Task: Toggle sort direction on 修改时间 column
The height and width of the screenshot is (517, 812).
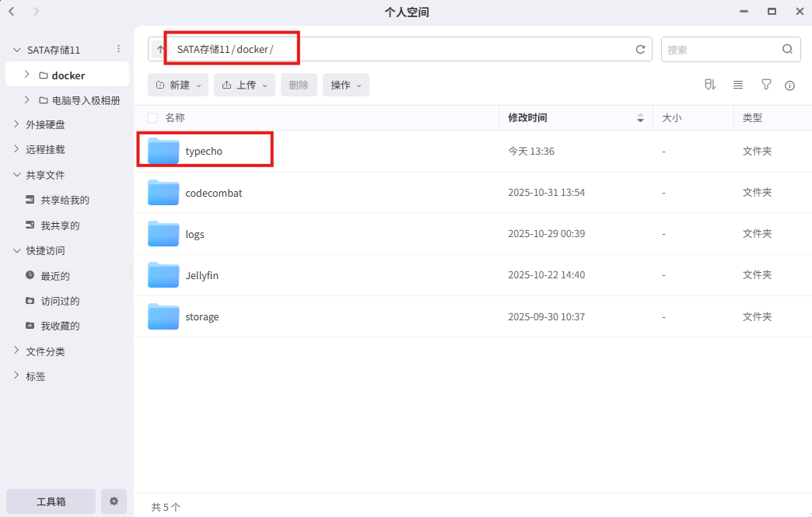Action: 640,117
